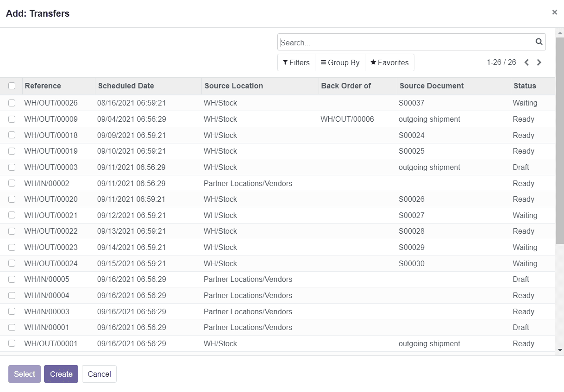The width and height of the screenshot is (564, 392).
Task: Click the search magnifier icon
Action: click(539, 42)
